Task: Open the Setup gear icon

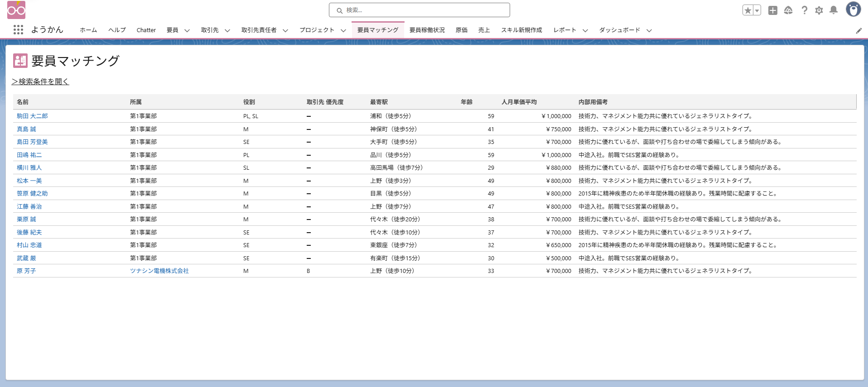Action: (819, 10)
